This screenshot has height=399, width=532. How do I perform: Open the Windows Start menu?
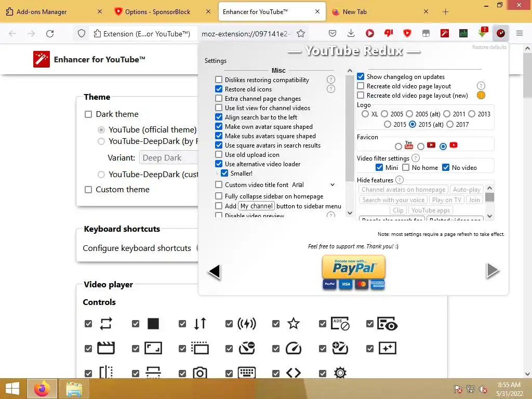click(12, 389)
